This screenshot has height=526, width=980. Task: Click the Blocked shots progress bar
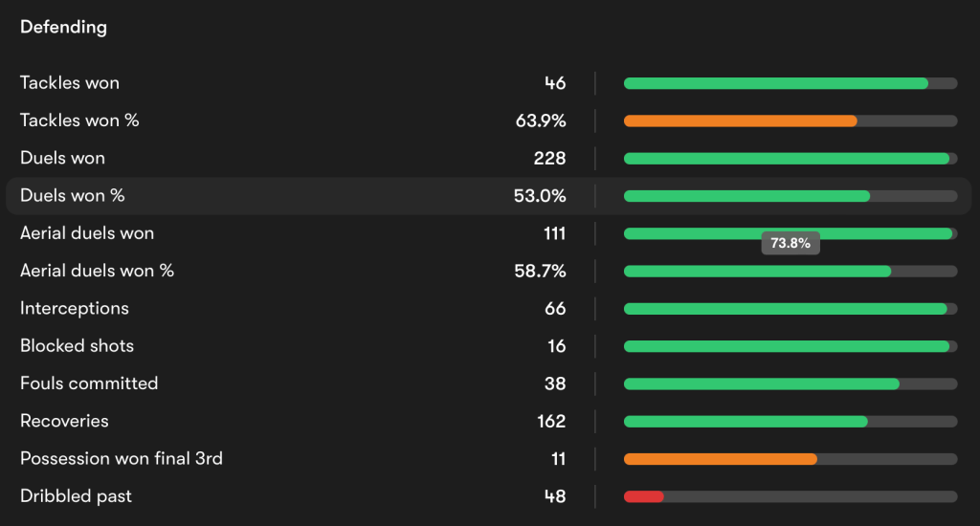pos(787,346)
